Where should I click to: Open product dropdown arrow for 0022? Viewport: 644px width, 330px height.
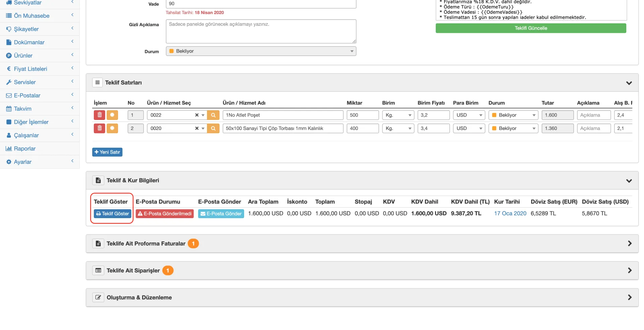[x=203, y=115]
